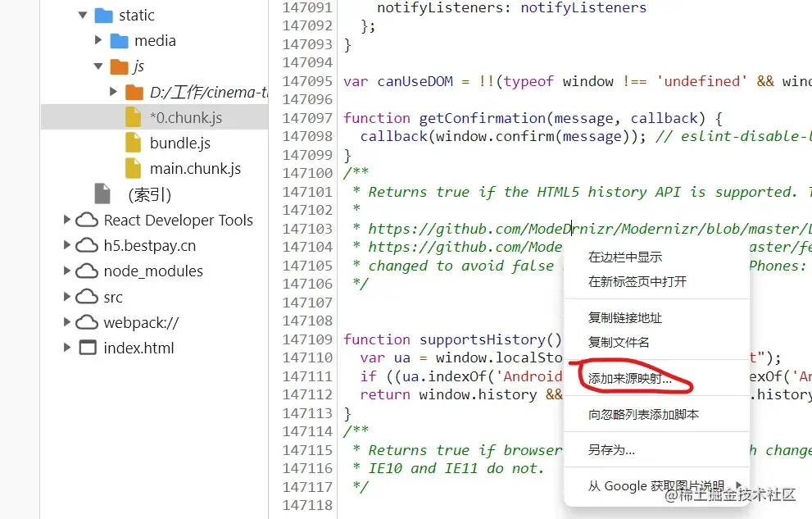Expand React Developer Tools node
Image resolution: width=812 pixels, height=519 pixels.
(67, 220)
